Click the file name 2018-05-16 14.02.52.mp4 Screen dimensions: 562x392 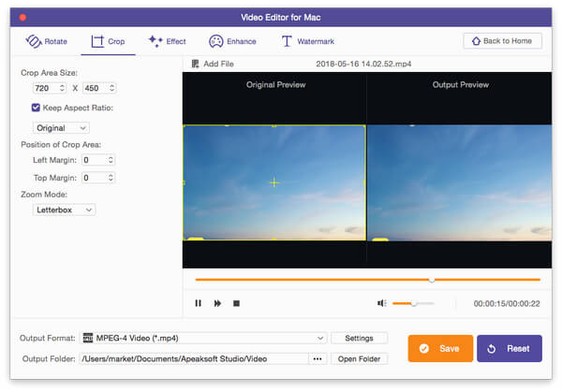click(363, 64)
